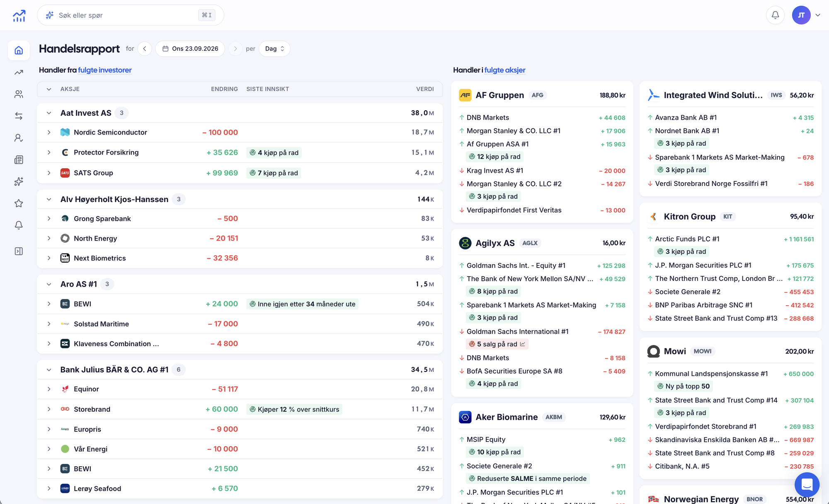Collapse the Alv Høyerholt Kjos-Hanssen group
Screen dimensions: 829x504
click(49, 199)
